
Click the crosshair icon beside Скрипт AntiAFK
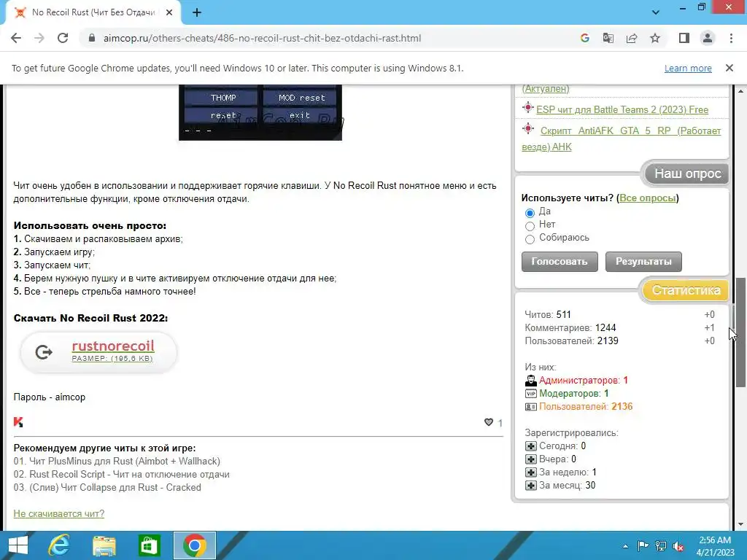tap(528, 128)
